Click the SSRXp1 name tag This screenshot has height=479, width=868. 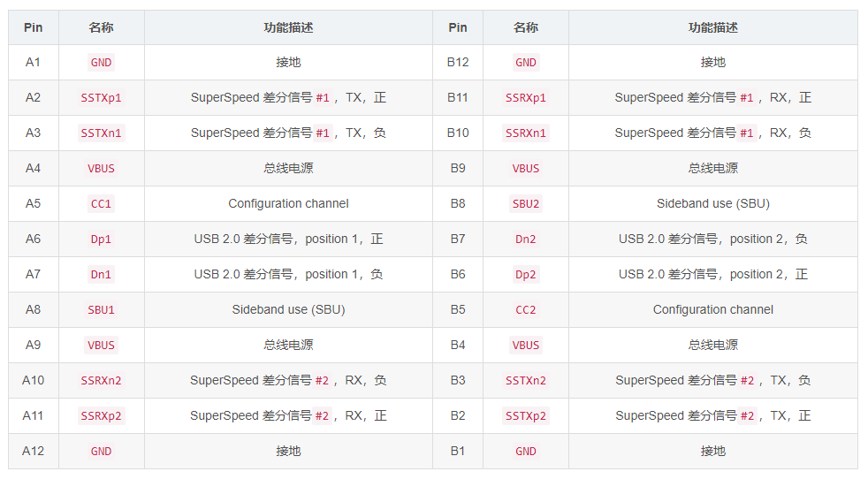pos(525,98)
